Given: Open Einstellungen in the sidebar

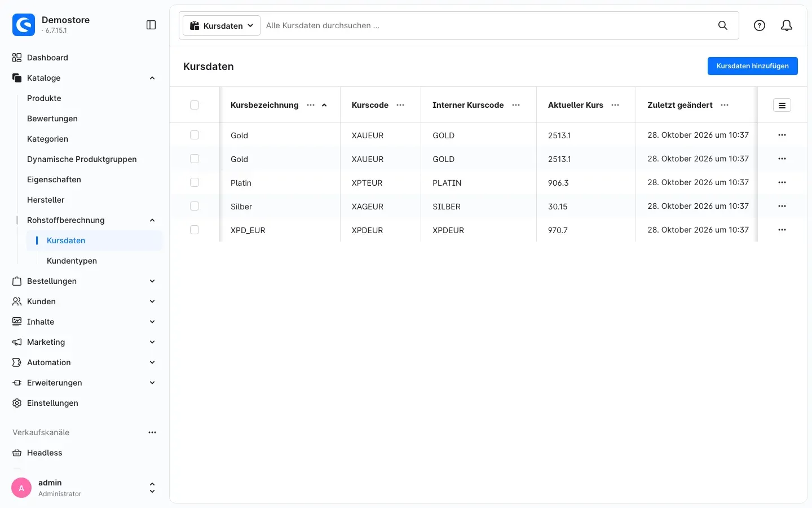Looking at the screenshot, I should [x=52, y=403].
